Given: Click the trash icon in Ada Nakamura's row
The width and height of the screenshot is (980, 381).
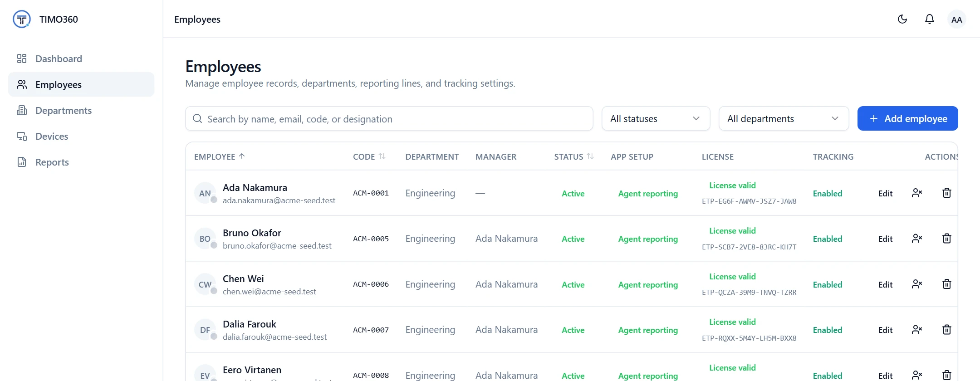Looking at the screenshot, I should tap(947, 193).
